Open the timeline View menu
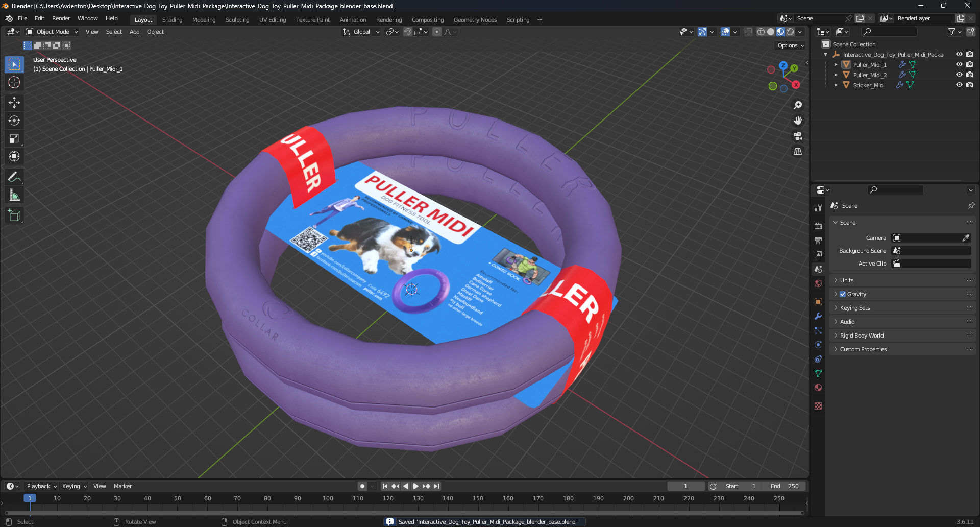Viewport: 980px width, 527px height. [100, 486]
